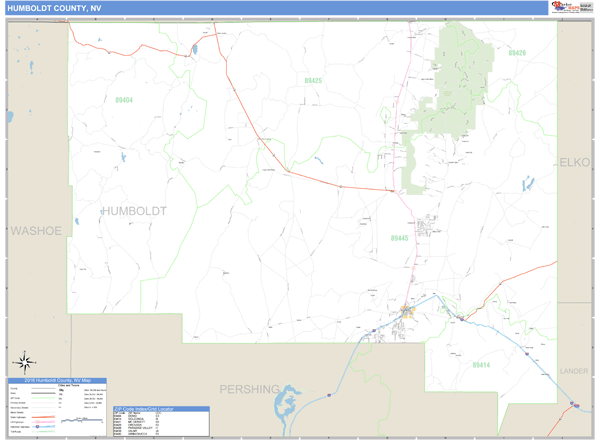
Task: Click the ELKO county label
Action: tap(575, 163)
